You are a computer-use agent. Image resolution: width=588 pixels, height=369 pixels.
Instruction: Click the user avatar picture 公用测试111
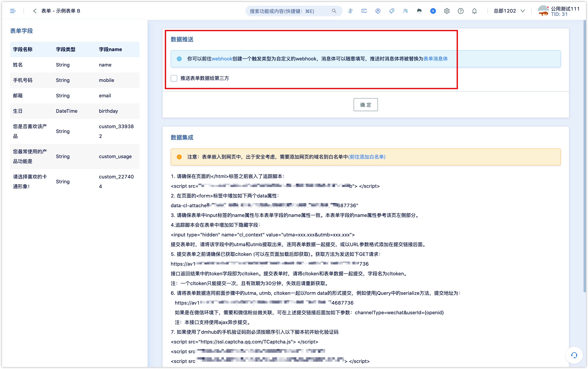point(543,11)
